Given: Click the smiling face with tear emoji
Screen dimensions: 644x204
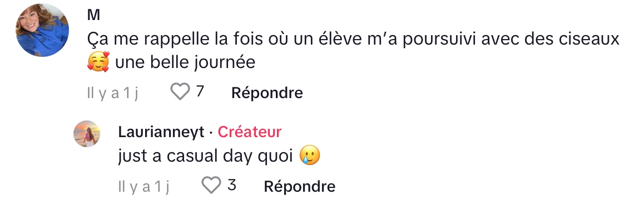Looking at the screenshot, I should point(309,156).
